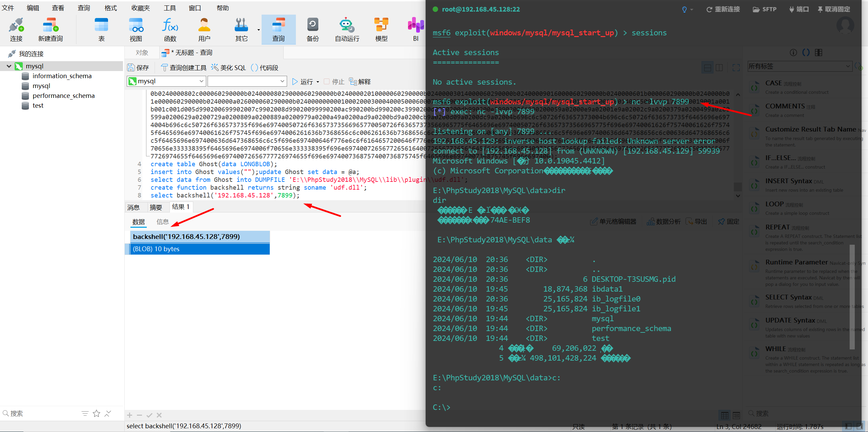
Task: Open 数据分析 (data analysis)
Action: click(663, 222)
